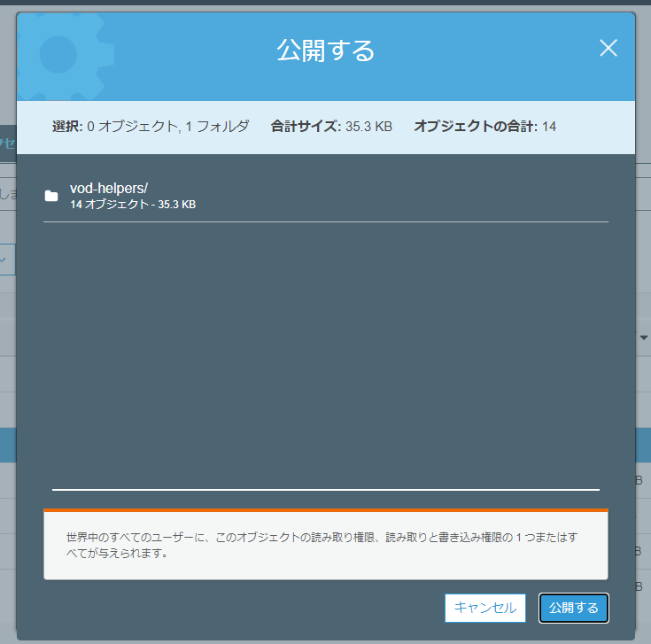651x644 pixels.
Task: Close the 公開する dialog with X
Action: click(608, 48)
